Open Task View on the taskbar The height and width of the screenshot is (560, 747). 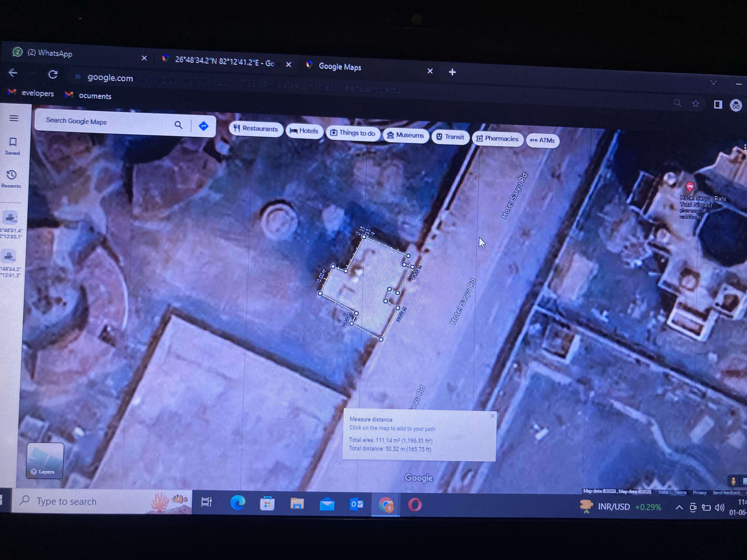[x=206, y=502]
